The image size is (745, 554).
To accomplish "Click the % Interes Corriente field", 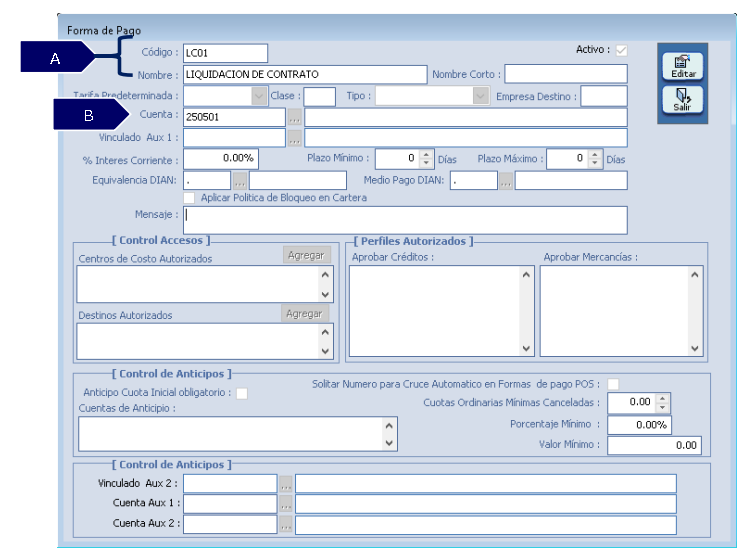I will point(221,159).
